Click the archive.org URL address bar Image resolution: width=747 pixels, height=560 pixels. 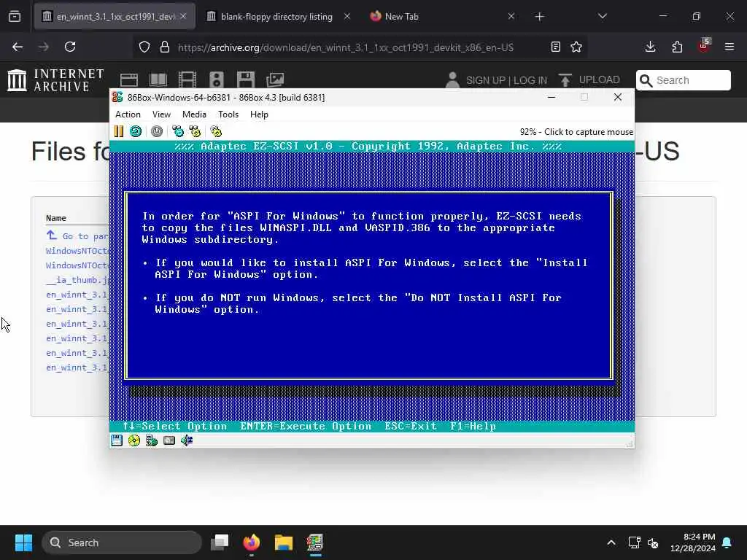pyautogui.click(x=345, y=47)
